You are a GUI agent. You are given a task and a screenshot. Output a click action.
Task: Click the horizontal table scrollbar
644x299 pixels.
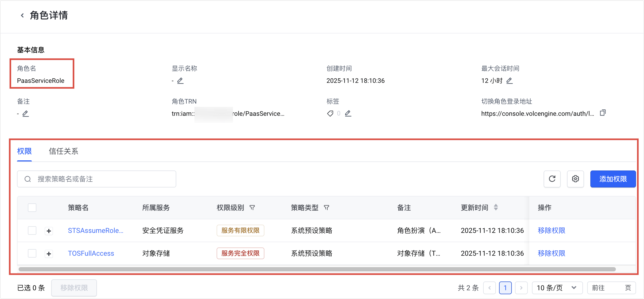pyautogui.click(x=317, y=269)
